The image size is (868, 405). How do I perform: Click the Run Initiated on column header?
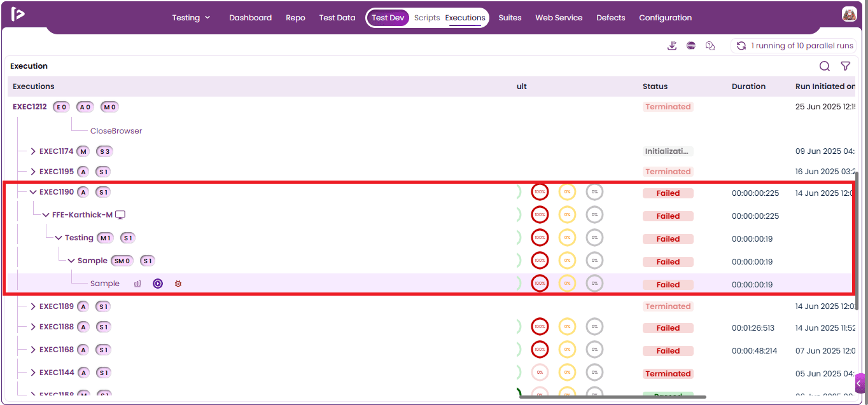(825, 86)
